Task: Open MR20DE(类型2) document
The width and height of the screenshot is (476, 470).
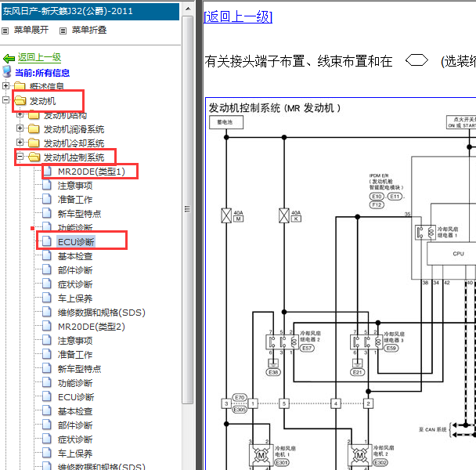Action: pos(92,327)
